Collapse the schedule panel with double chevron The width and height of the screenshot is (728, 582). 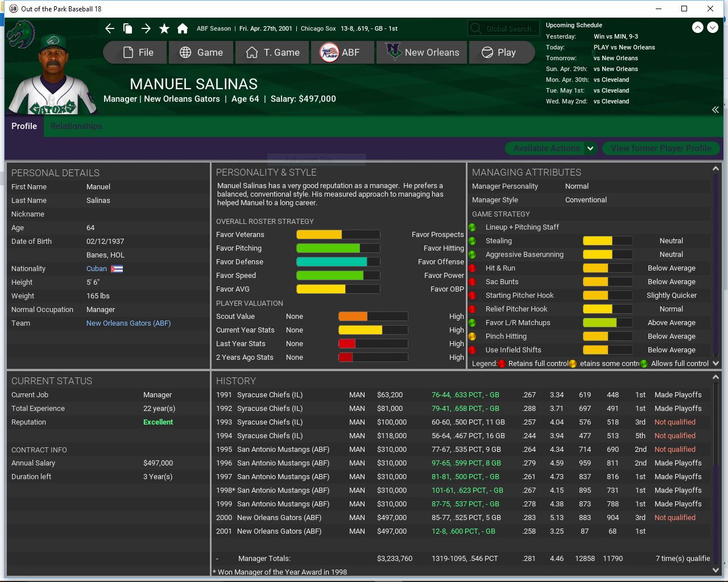click(715, 110)
